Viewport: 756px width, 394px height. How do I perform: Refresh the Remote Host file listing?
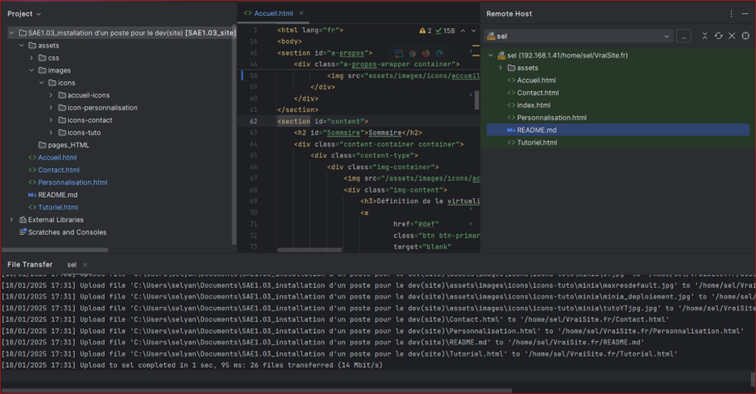coord(718,36)
